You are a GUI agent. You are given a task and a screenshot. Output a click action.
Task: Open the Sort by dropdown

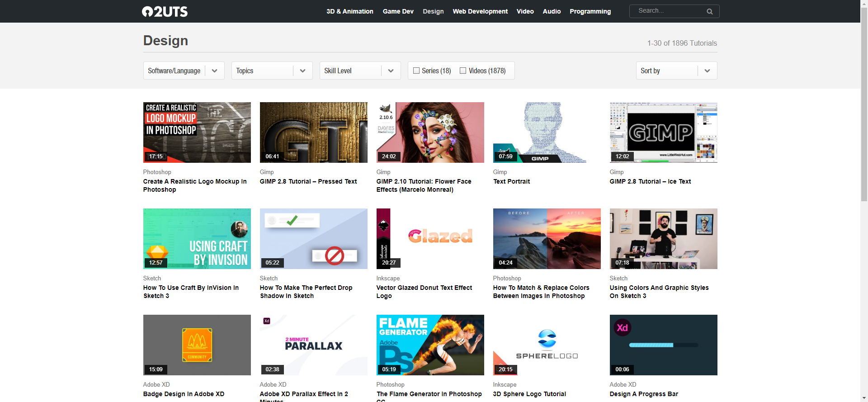click(676, 71)
